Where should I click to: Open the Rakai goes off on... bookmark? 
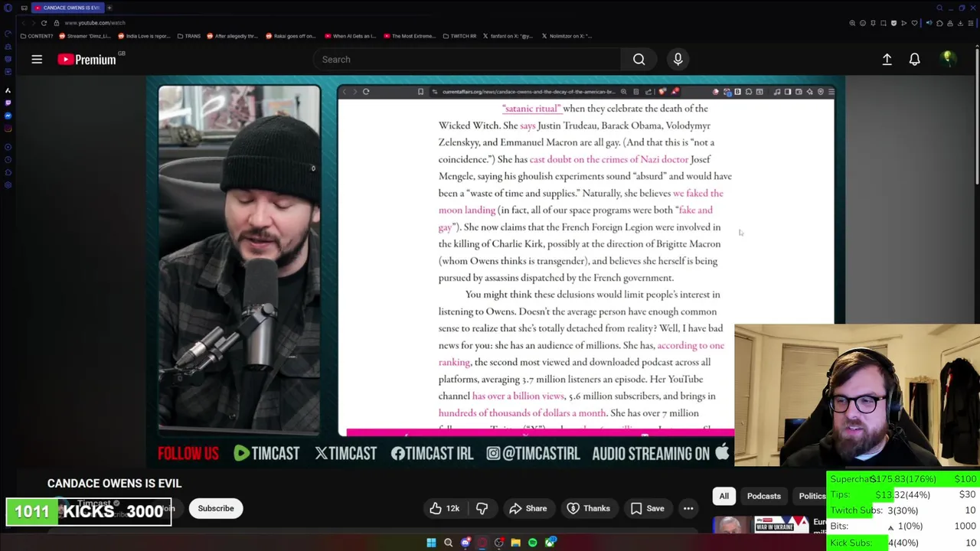coord(292,36)
